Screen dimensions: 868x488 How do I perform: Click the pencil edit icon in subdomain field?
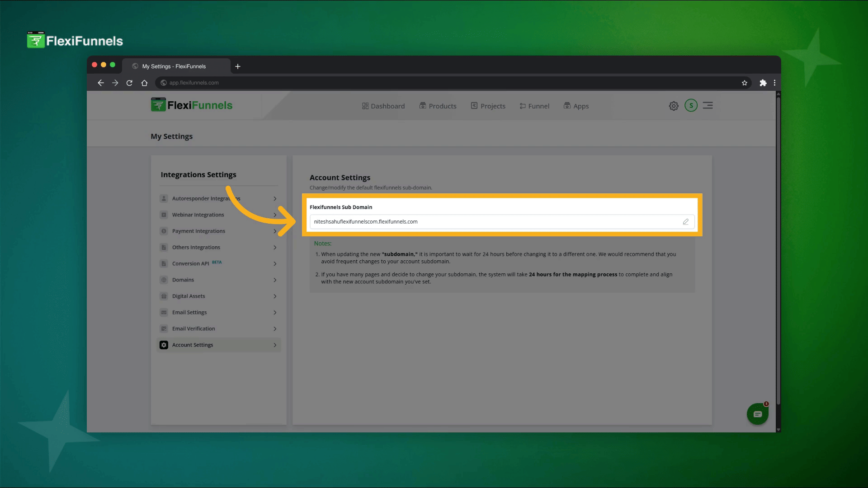pyautogui.click(x=685, y=222)
